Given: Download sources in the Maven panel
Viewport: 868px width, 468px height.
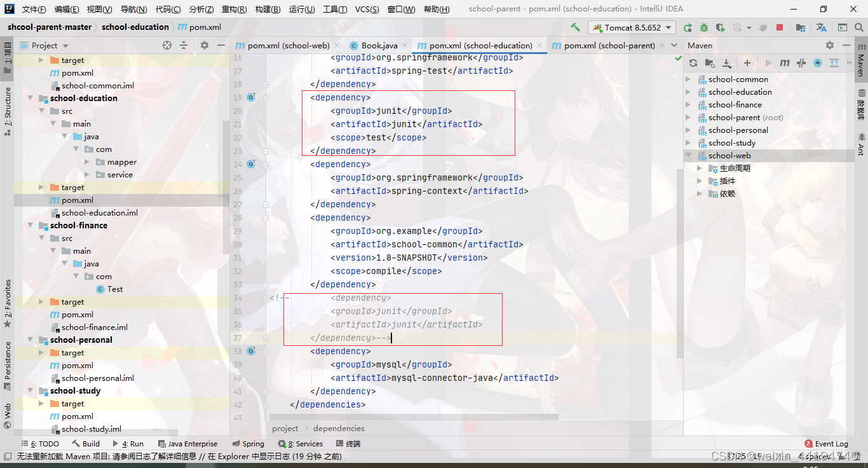Looking at the screenshot, I should tap(727, 63).
